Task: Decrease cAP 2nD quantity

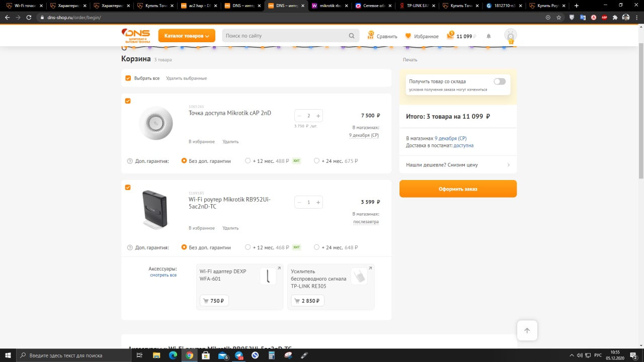Action: (x=299, y=116)
